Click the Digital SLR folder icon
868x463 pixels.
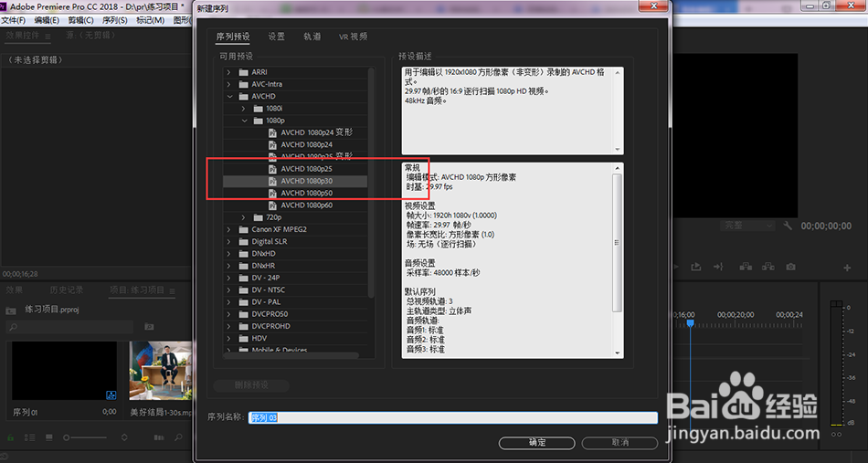(x=244, y=241)
